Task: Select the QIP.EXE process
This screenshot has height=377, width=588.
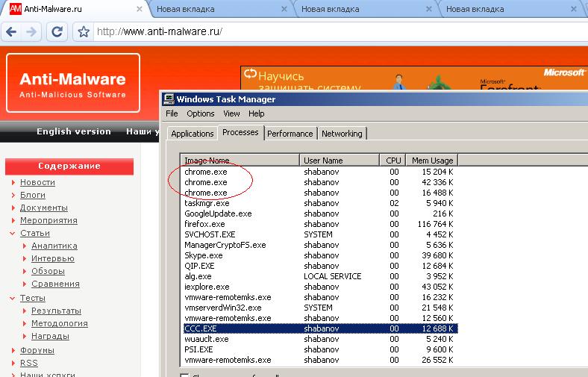Action: 320,266
